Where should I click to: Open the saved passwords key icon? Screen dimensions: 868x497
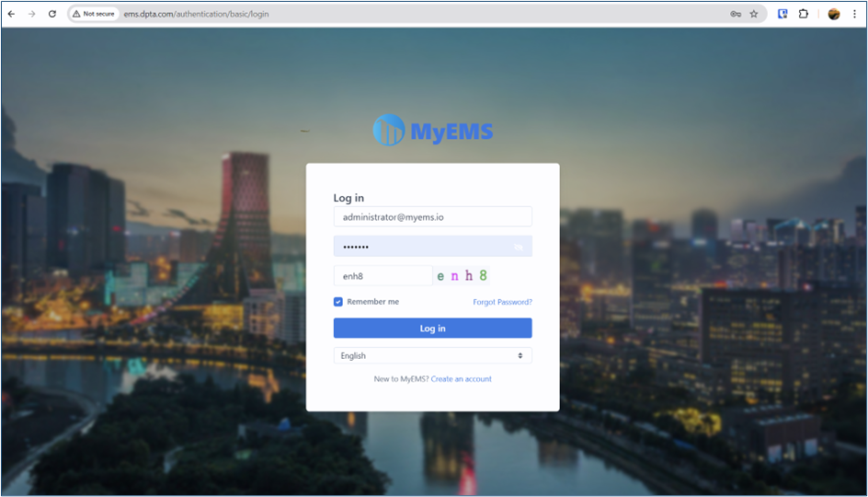[736, 14]
